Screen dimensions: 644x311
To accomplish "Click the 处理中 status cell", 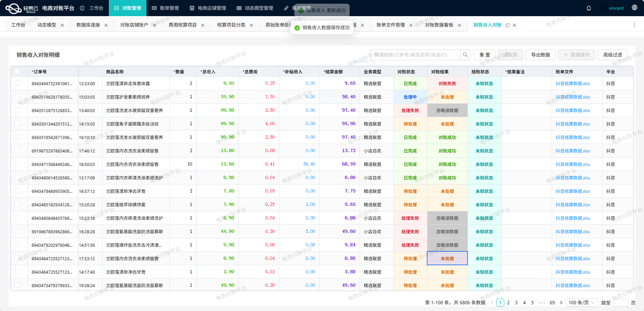I will pyautogui.click(x=410, y=97).
